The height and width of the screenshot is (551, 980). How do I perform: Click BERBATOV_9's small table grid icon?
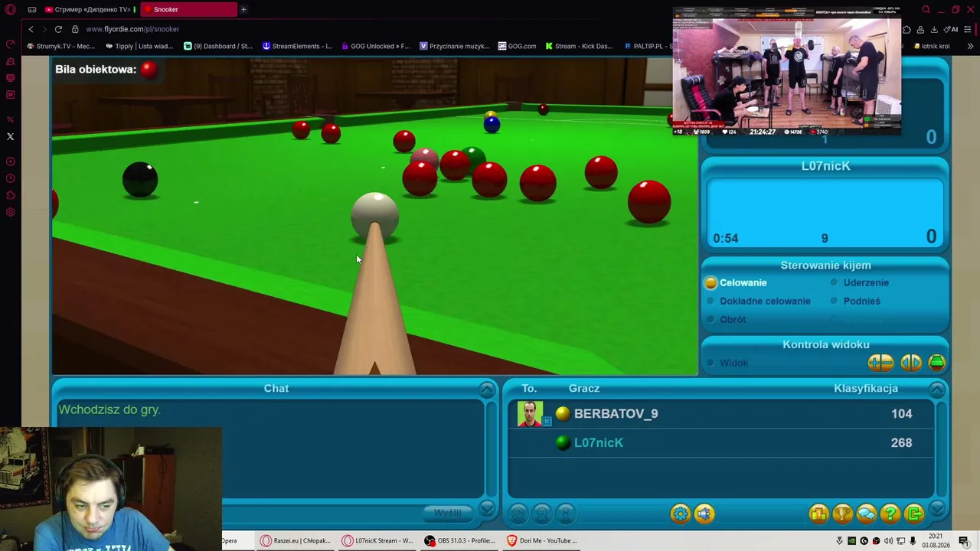[x=547, y=421]
